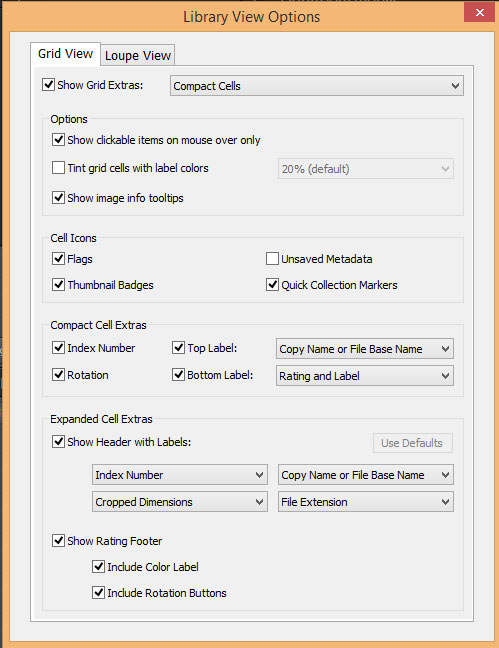499x648 pixels.
Task: Expand the Bottom Label Rating and Label dropdown
Action: (365, 376)
